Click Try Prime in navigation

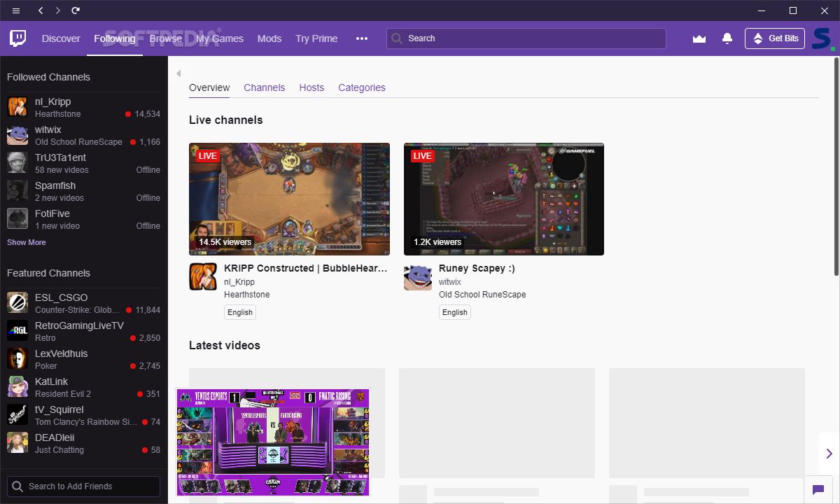[316, 38]
